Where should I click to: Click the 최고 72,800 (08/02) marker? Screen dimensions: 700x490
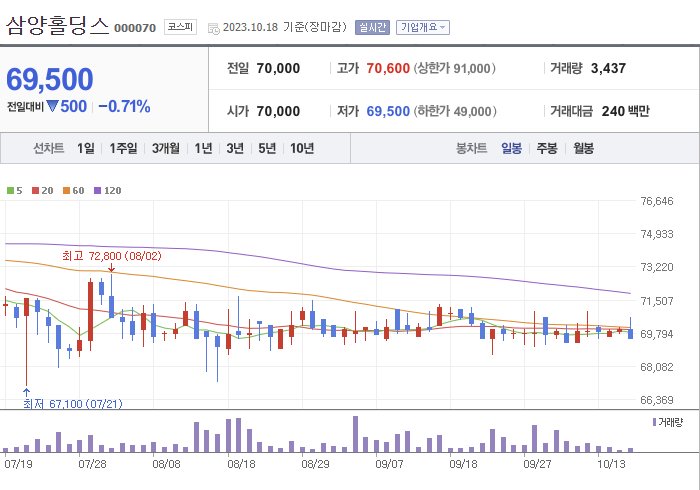point(112,256)
